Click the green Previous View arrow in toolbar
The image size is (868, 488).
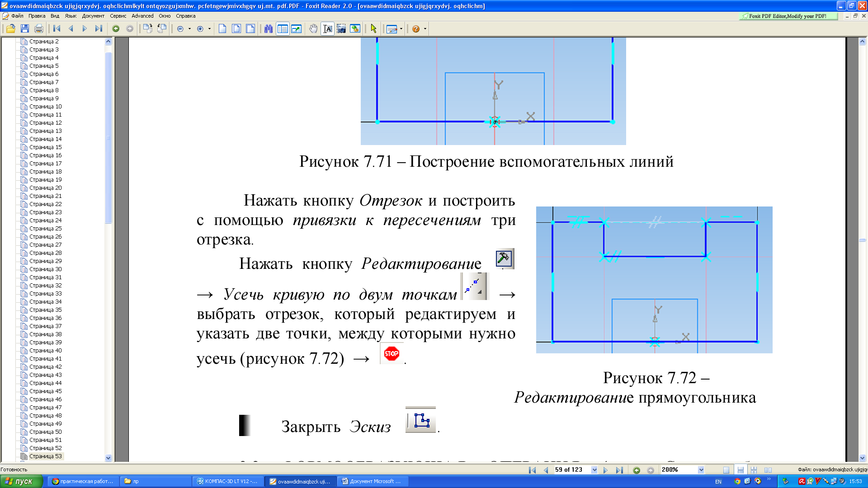click(116, 28)
